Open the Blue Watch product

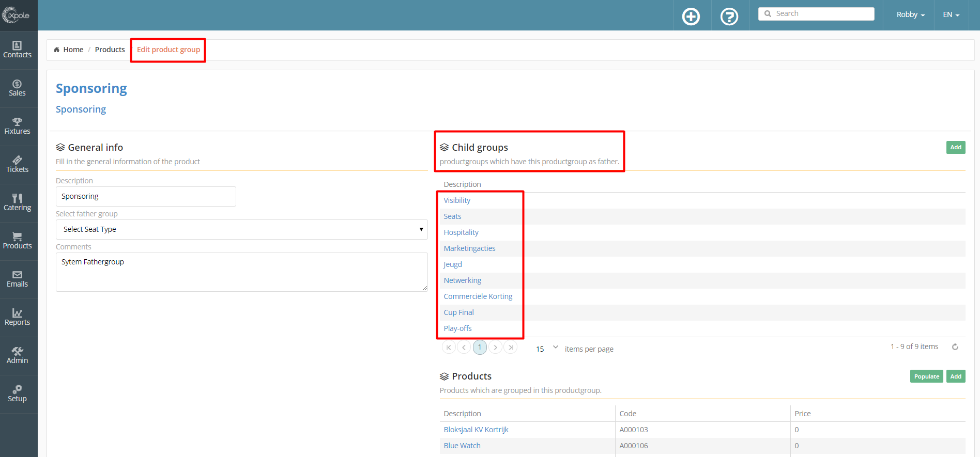[462, 446]
